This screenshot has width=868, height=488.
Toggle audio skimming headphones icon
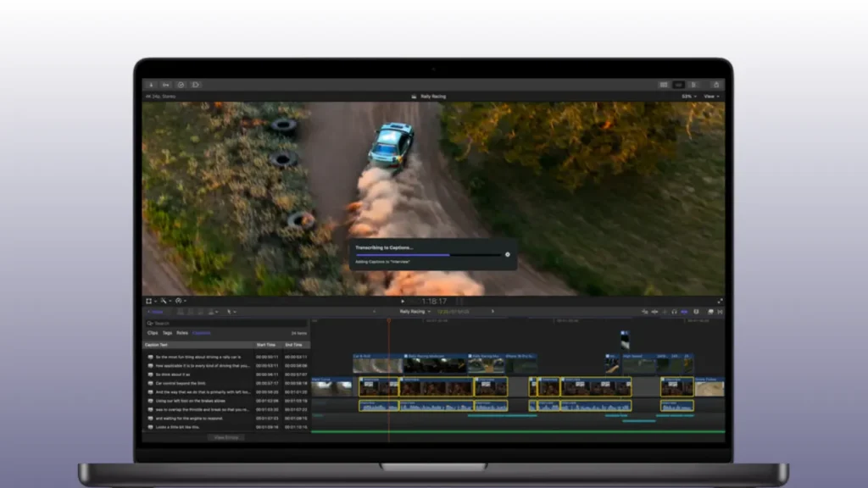[x=674, y=312]
